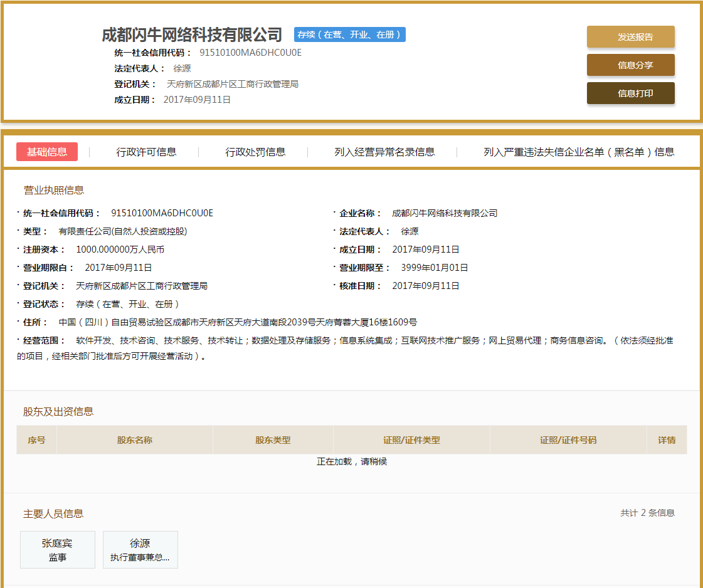Click the blue 存续 status badge
Viewport: 703px width, 588px height.
point(349,34)
